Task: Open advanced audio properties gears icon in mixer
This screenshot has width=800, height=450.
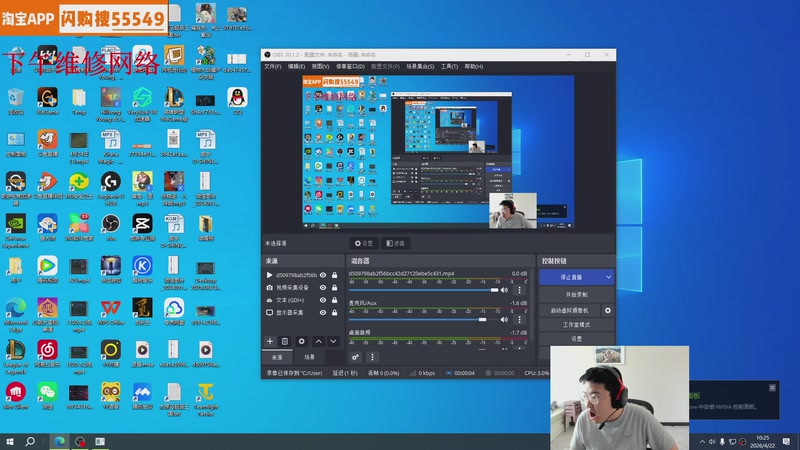Action: [356, 357]
